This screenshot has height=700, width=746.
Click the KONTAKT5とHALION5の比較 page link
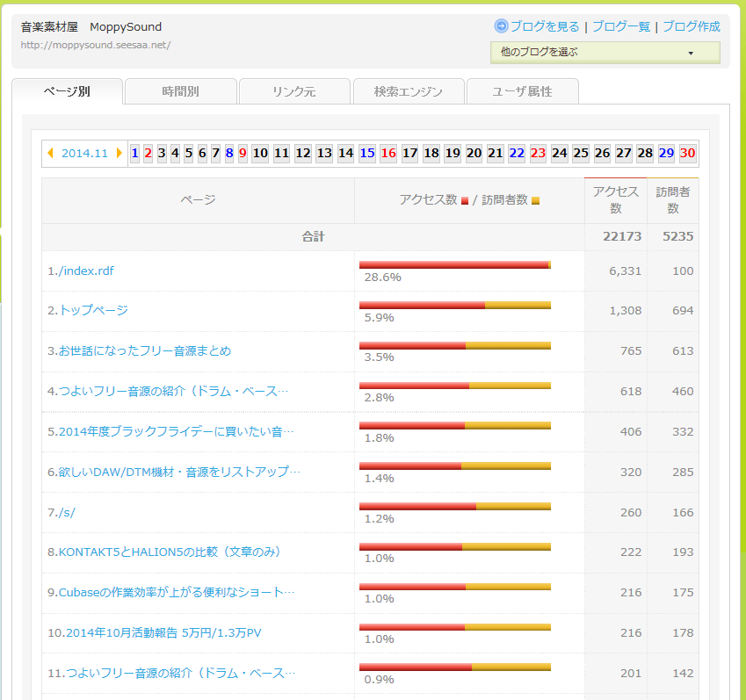coord(163,552)
